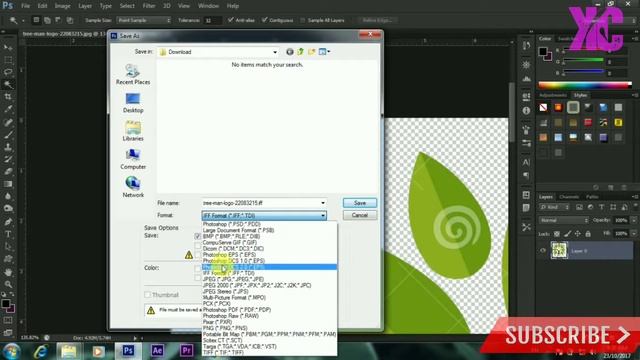
Task: Open Premiere Pro from the taskbar
Action: pyautogui.click(x=187, y=351)
